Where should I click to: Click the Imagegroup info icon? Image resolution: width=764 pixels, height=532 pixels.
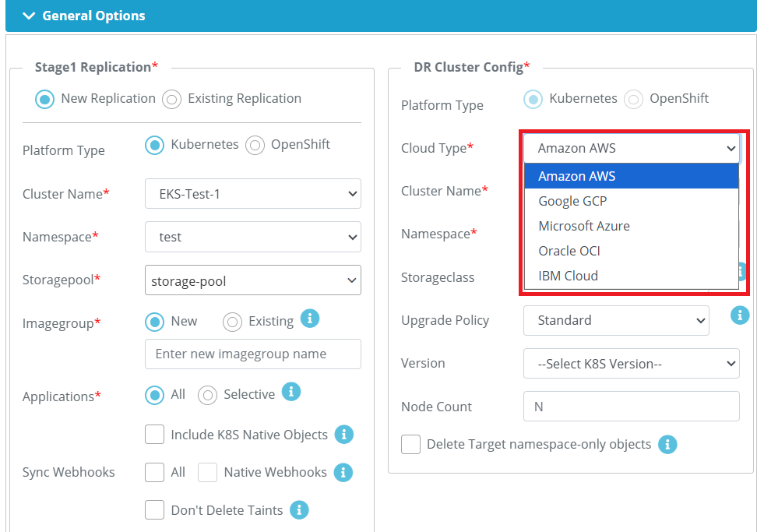tap(310, 319)
